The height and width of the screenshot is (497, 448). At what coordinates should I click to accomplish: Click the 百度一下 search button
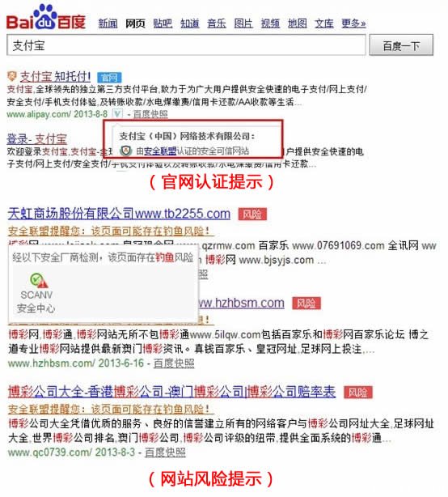[401, 45]
